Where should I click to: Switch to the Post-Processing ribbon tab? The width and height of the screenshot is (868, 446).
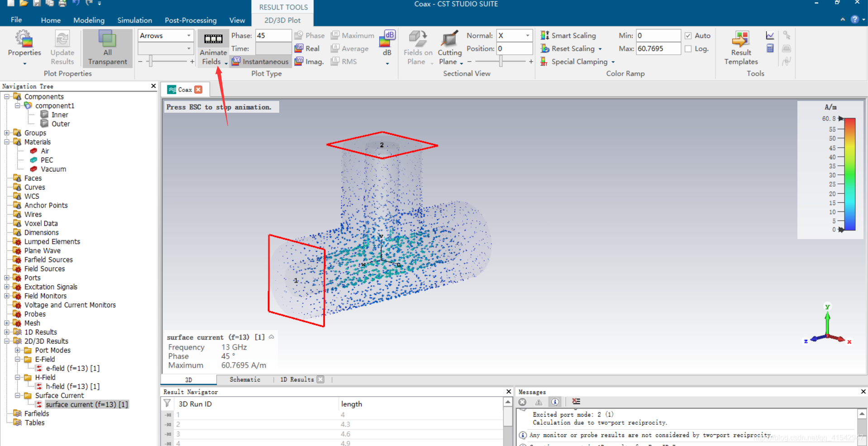click(x=191, y=20)
